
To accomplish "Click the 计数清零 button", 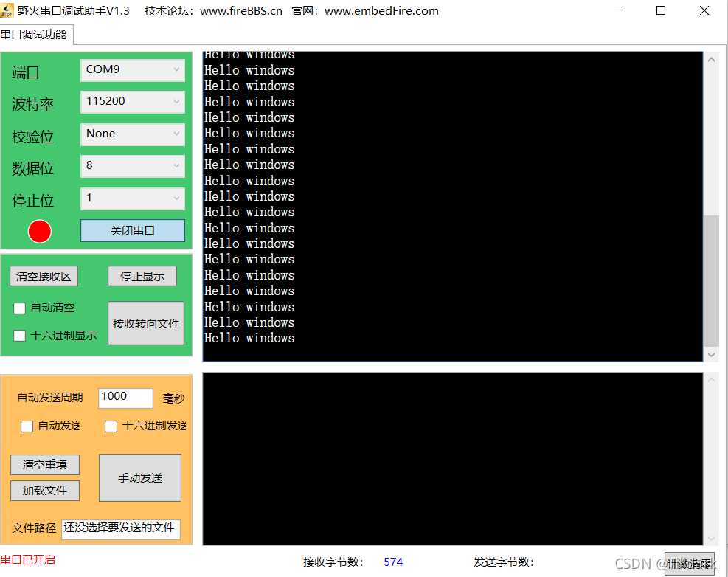I will tap(690, 563).
